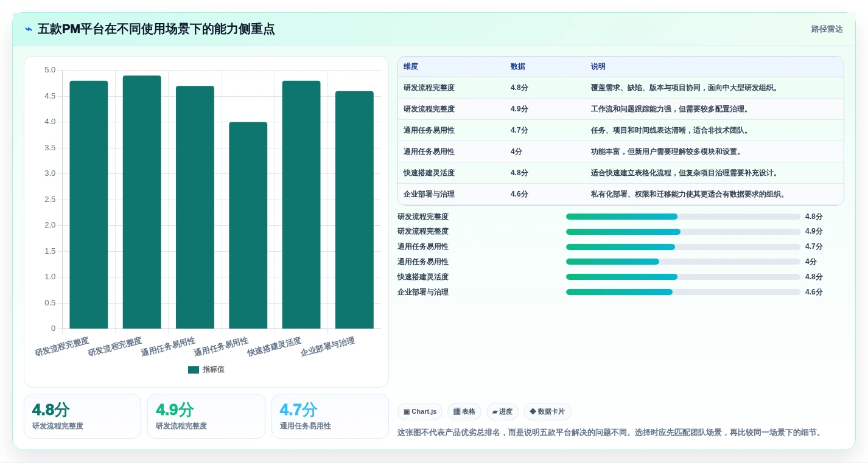Click the 2.5 y-axis tick label
Viewport: 868px width, 463px height.
(x=50, y=200)
